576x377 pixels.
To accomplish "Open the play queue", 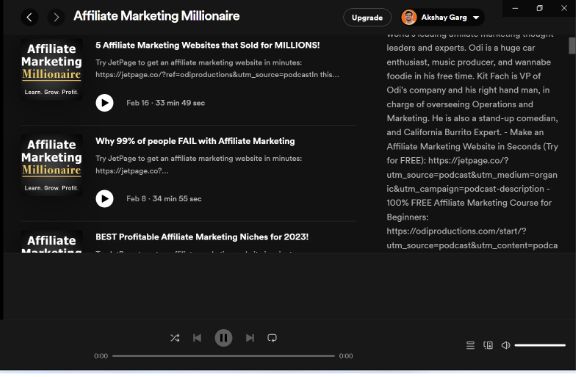I will pos(470,345).
